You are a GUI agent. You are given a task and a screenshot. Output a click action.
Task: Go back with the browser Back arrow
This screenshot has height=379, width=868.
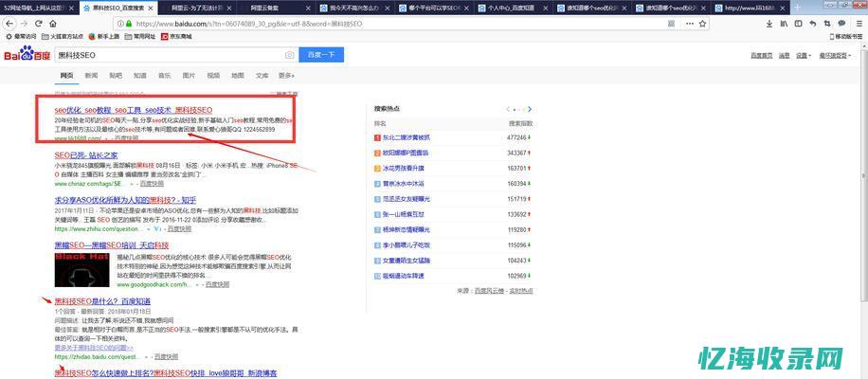(9, 24)
